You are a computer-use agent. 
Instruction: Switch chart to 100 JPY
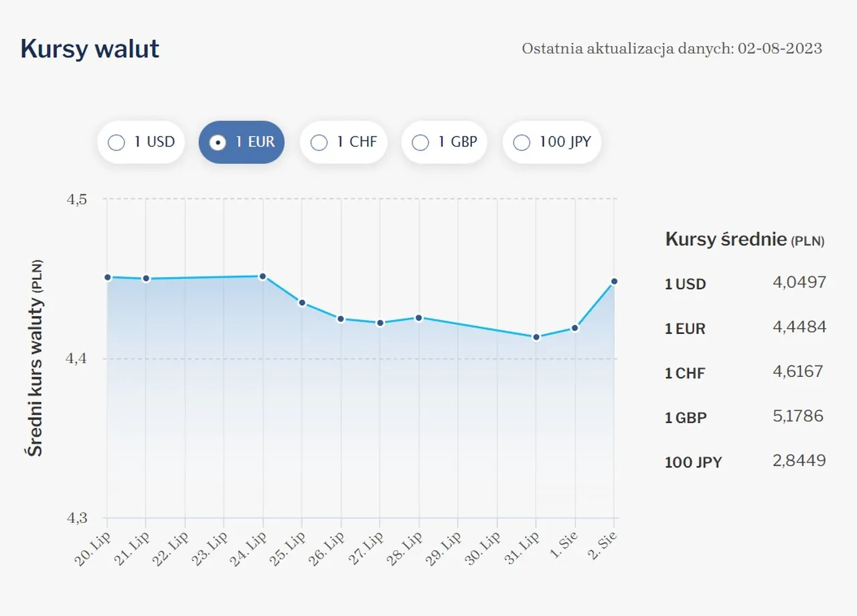(x=552, y=142)
